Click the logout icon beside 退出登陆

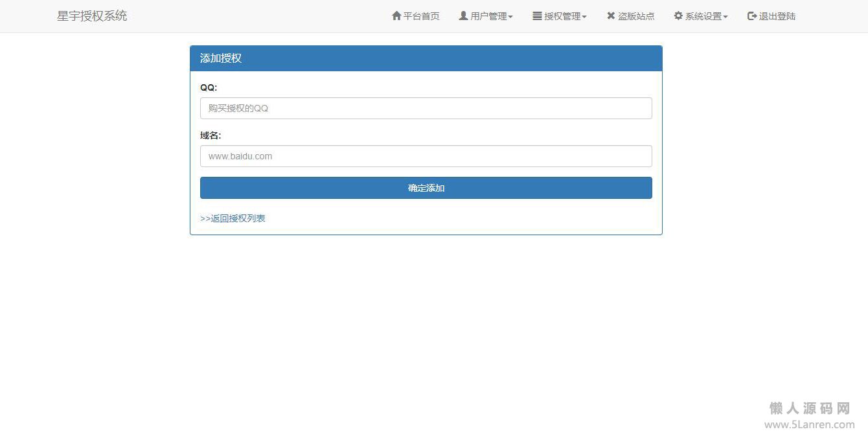click(752, 16)
